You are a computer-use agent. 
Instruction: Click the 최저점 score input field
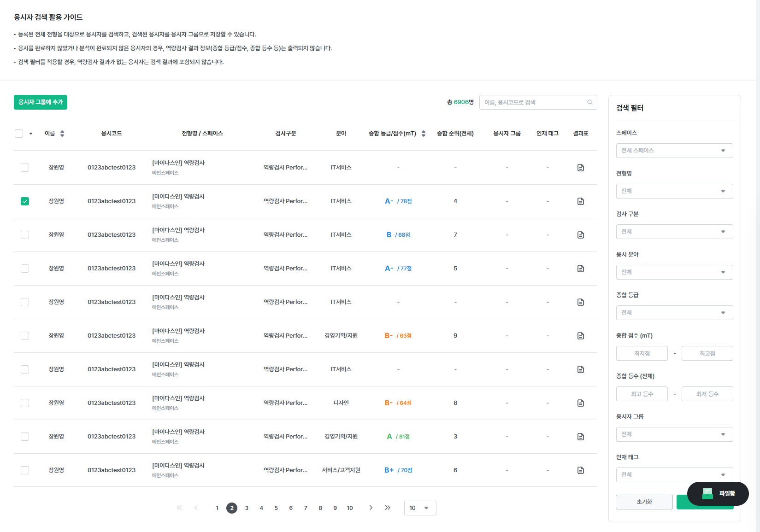642,353
